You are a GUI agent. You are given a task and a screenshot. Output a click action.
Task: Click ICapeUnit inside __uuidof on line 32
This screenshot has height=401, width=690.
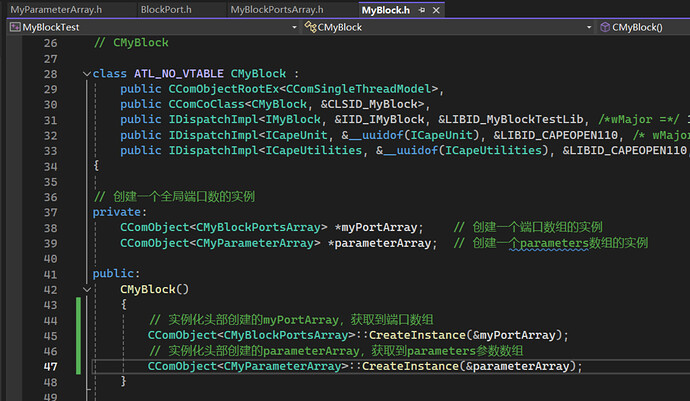click(441, 135)
